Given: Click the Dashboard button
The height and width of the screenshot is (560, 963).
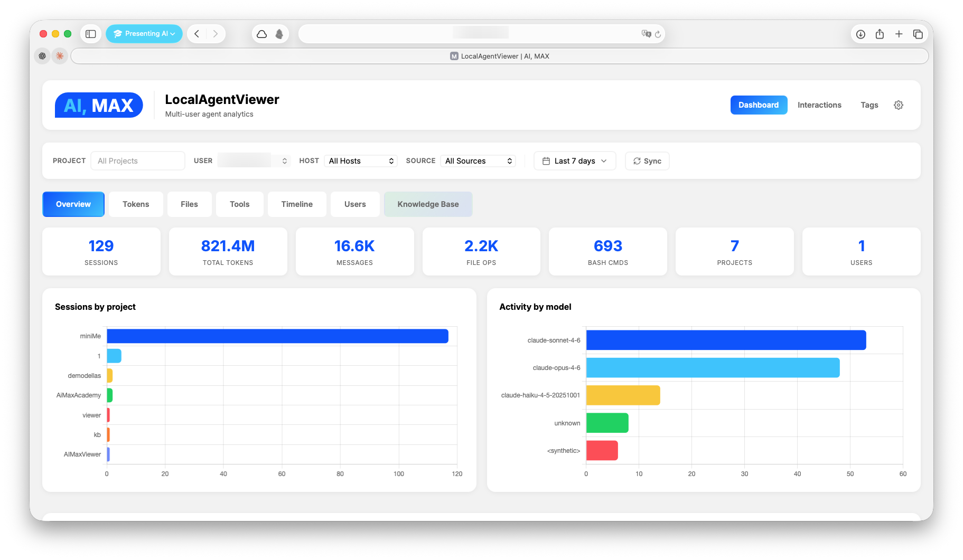Looking at the screenshot, I should click(x=759, y=105).
